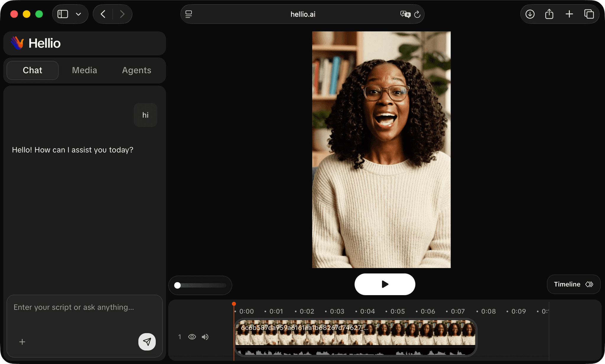Toggle track 1 visibility eye icon
The image size is (605, 364).
[x=192, y=337]
